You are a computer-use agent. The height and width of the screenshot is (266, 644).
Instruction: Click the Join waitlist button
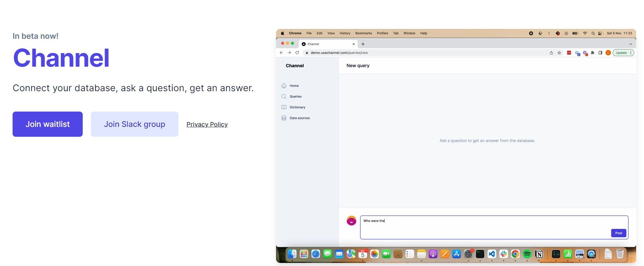(x=48, y=124)
